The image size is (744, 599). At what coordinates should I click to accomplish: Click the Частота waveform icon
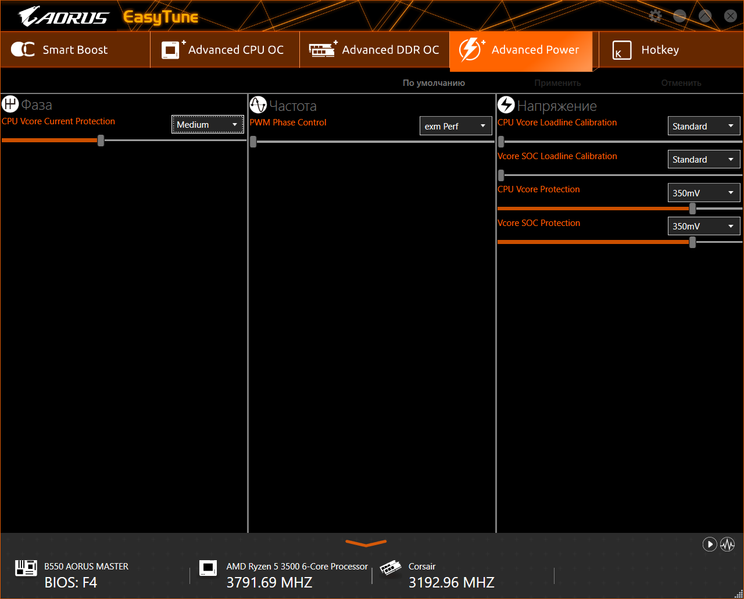coord(258,104)
